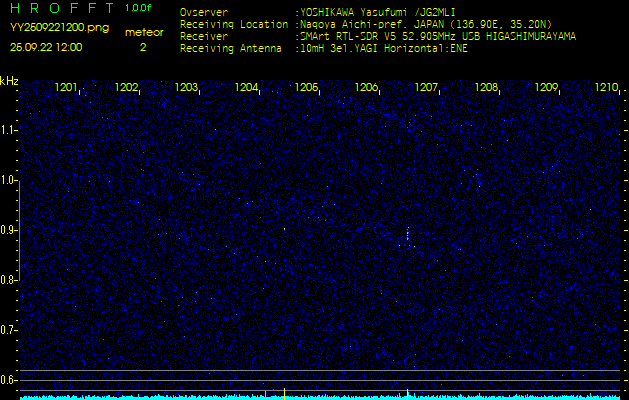The width and height of the screenshot is (629, 400).
Task: Select the meteor count number 2
Action: [x=143, y=46]
